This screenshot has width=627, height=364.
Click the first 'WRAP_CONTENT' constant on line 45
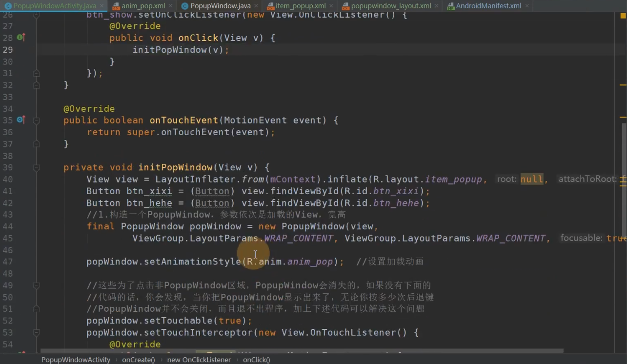299,238
